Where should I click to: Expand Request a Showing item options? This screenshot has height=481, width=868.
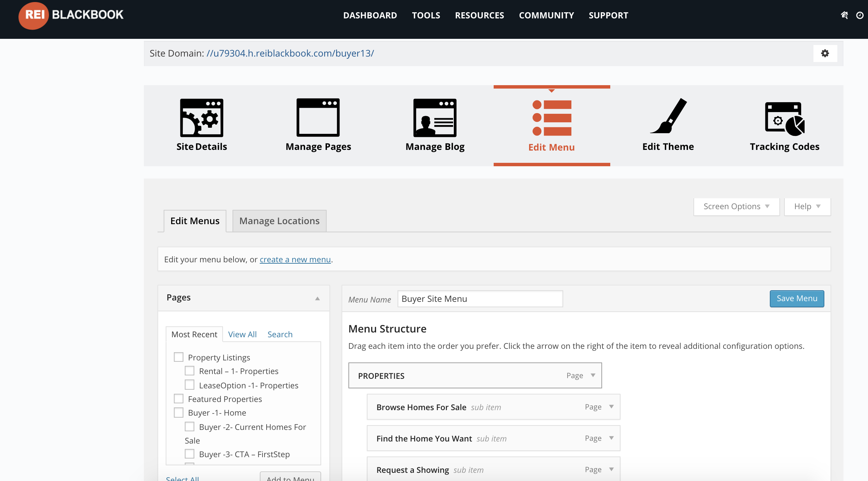coord(612,469)
